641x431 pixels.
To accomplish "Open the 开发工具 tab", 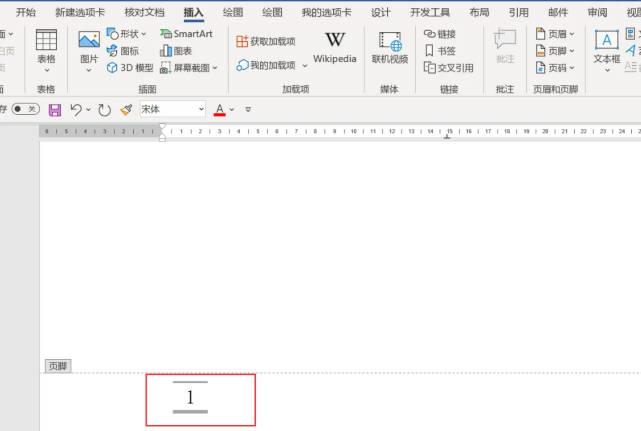I will (430, 12).
